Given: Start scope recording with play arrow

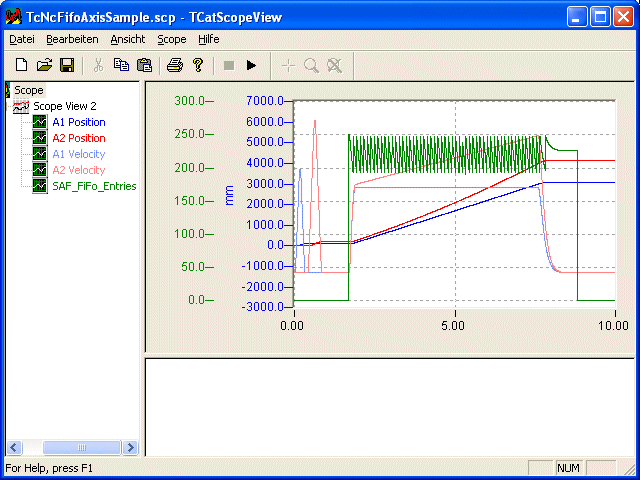Looking at the screenshot, I should (251, 65).
